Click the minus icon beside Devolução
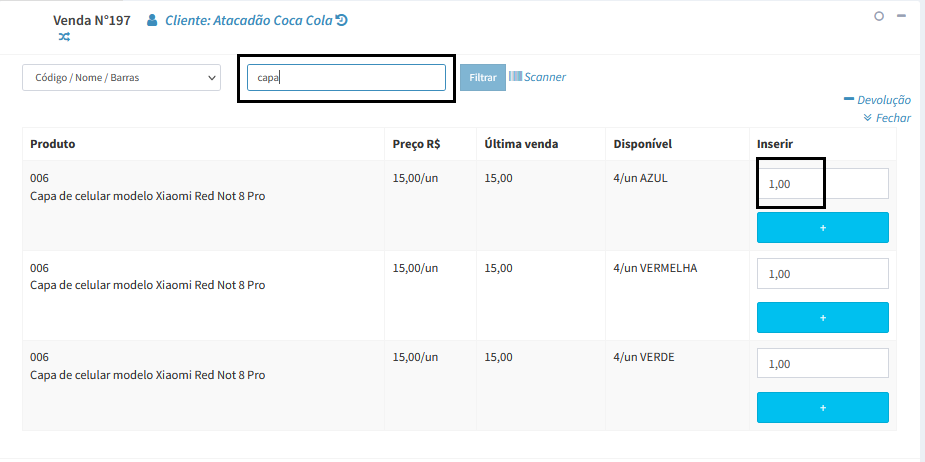Image resolution: width=925 pixels, height=462 pixels. click(x=849, y=99)
